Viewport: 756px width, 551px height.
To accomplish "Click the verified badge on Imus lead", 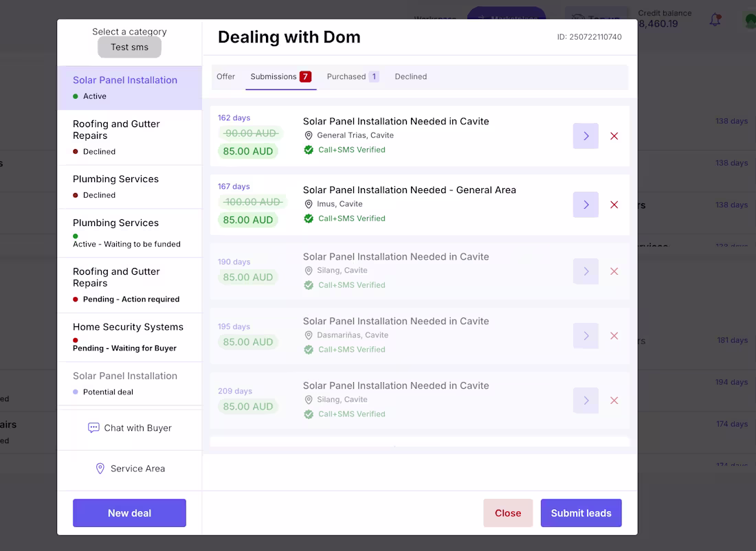I will (x=309, y=218).
